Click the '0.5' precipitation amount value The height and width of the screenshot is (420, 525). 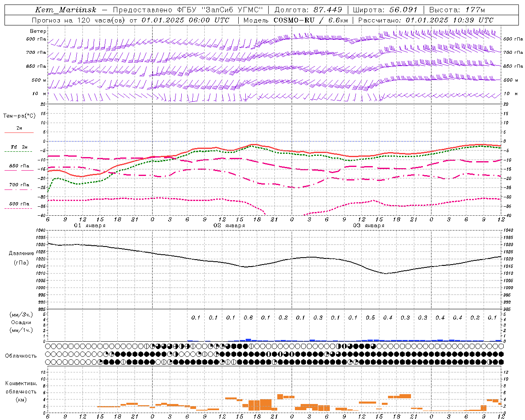coord(370,318)
